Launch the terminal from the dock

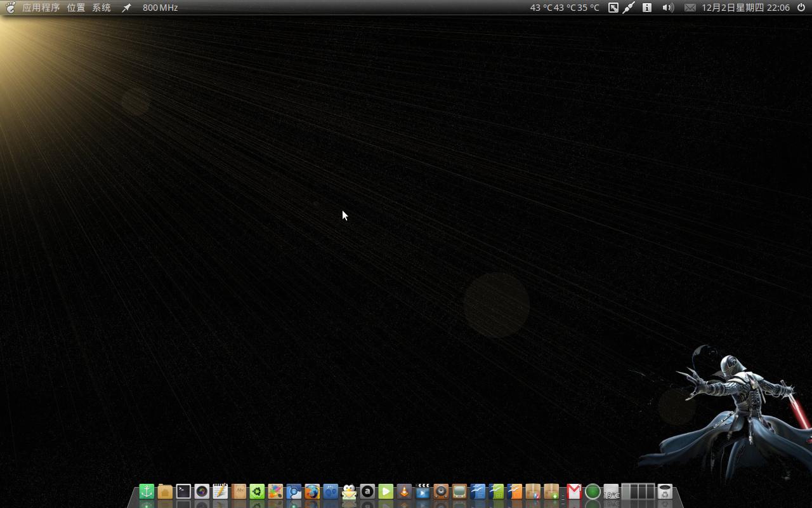(x=183, y=491)
